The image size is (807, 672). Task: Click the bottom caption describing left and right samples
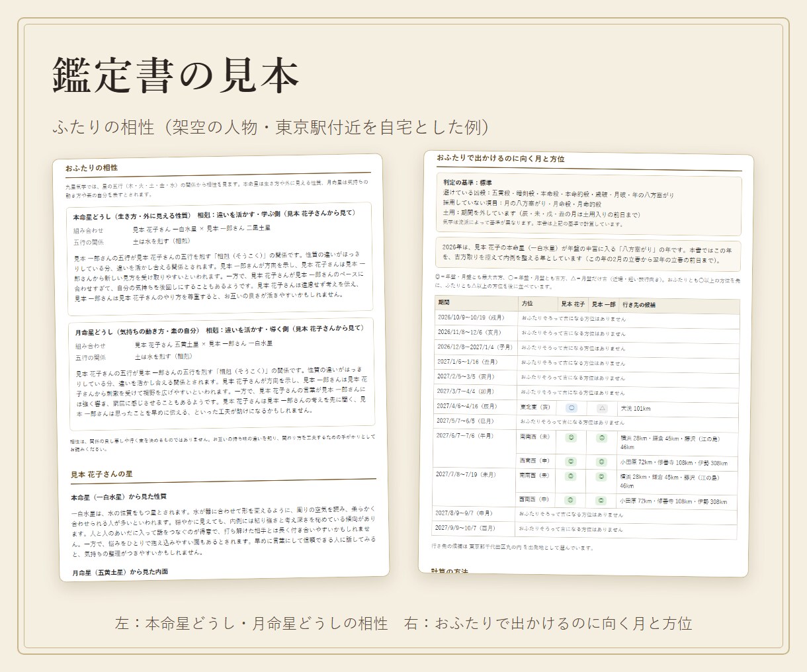coord(403,623)
